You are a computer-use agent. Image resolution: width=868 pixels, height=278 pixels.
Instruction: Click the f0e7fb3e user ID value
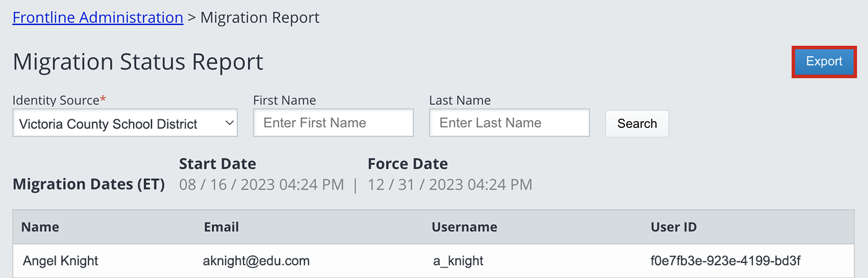click(726, 261)
